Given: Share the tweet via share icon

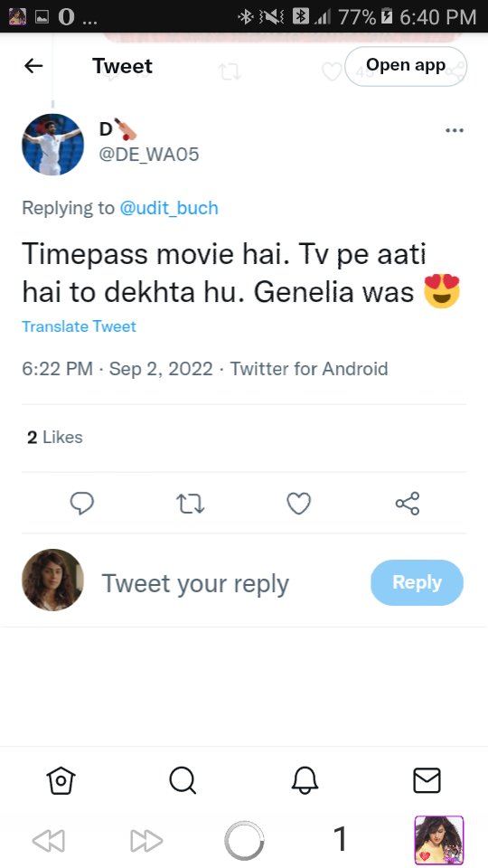Looking at the screenshot, I should pos(408,504).
